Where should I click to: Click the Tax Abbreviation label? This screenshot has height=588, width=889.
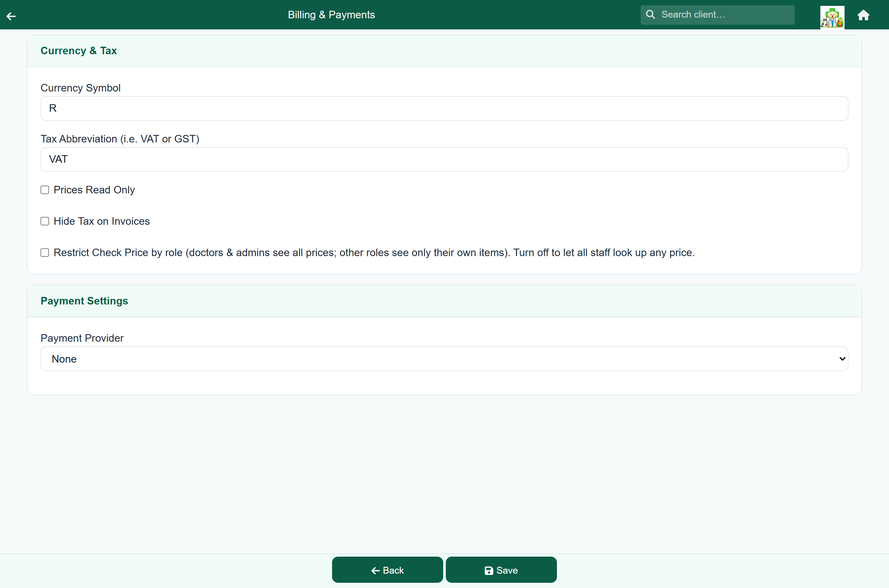coord(120,139)
